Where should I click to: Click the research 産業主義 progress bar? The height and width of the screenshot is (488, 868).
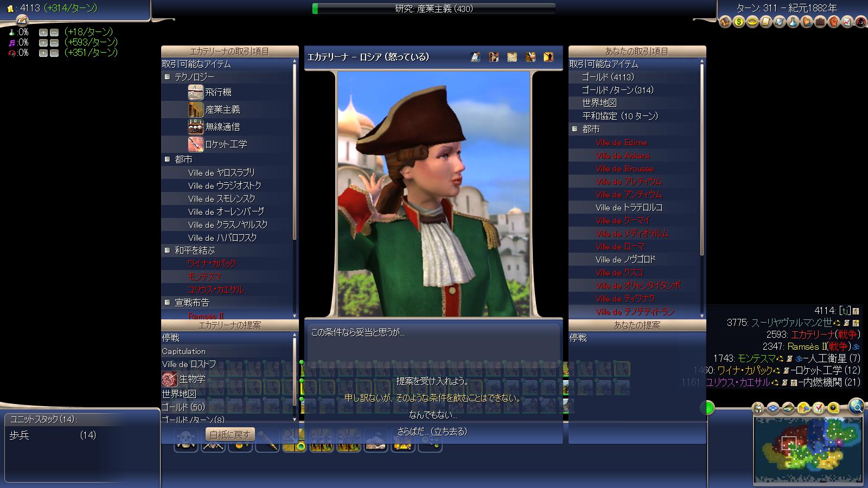pos(433,9)
